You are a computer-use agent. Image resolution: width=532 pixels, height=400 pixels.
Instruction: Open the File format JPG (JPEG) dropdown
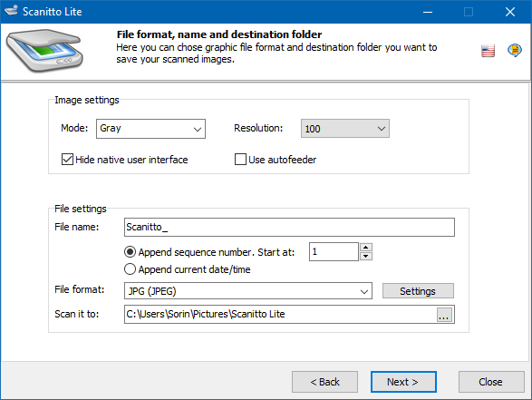(248, 291)
